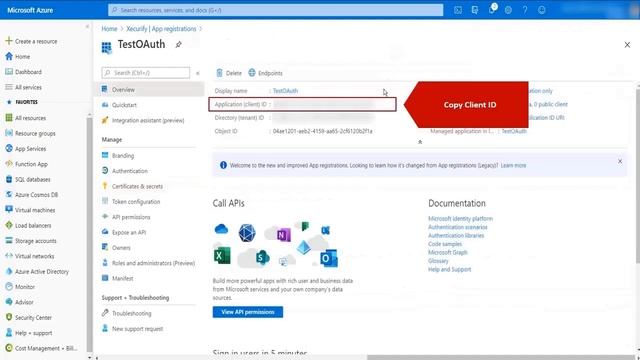Click the SQL databases icon
The height and width of the screenshot is (360, 640).
[x=9, y=179]
